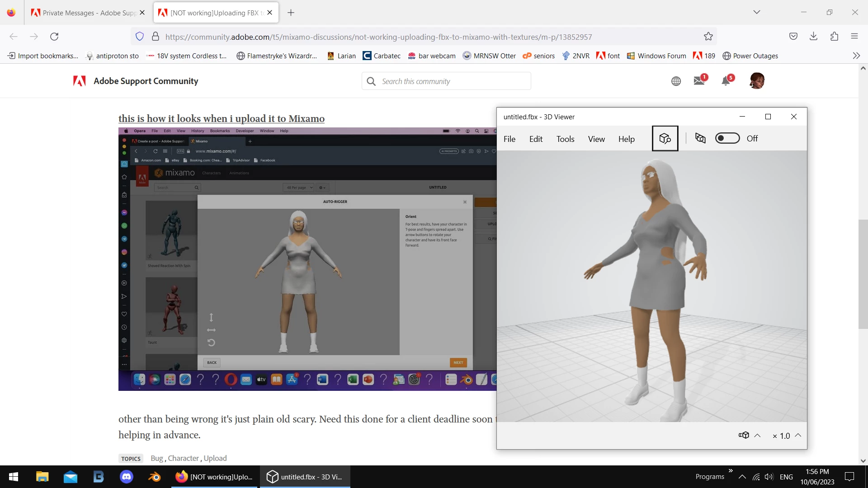The image size is (868, 488).
Task: Open user profile avatar
Action: click(756, 81)
